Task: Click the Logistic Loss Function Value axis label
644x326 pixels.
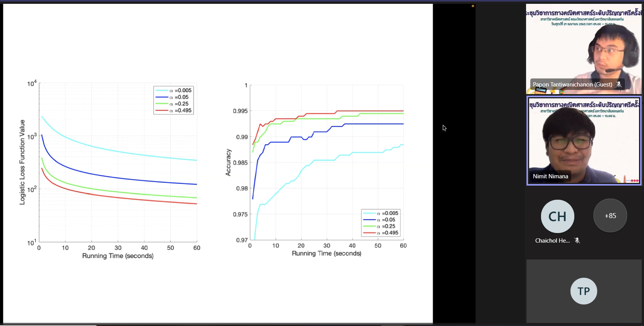Action: click(22, 162)
